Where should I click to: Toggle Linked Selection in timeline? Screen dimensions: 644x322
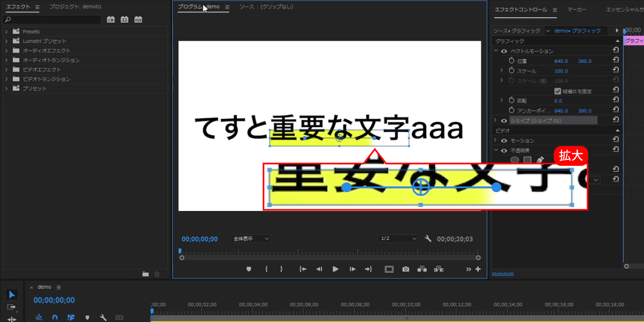(x=70, y=317)
